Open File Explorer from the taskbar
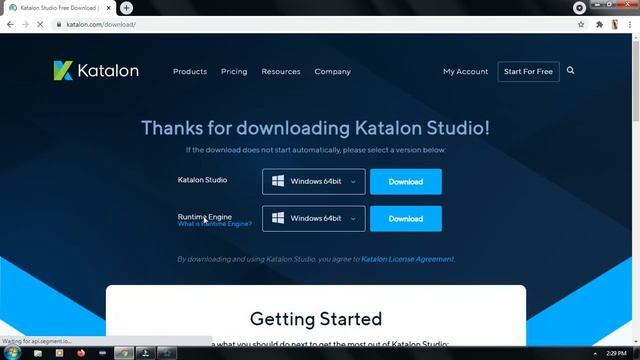Screen dimensions: 640x360 tap(38, 353)
